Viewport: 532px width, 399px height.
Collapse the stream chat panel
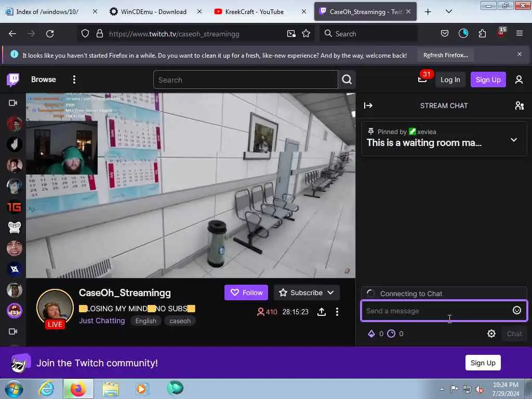(368, 105)
